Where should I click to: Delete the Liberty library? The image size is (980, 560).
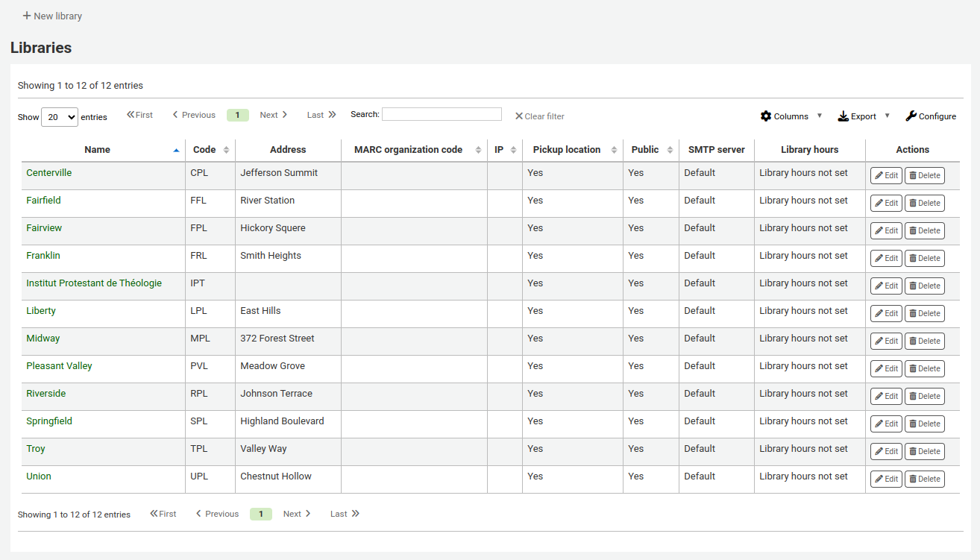pyautogui.click(x=925, y=314)
